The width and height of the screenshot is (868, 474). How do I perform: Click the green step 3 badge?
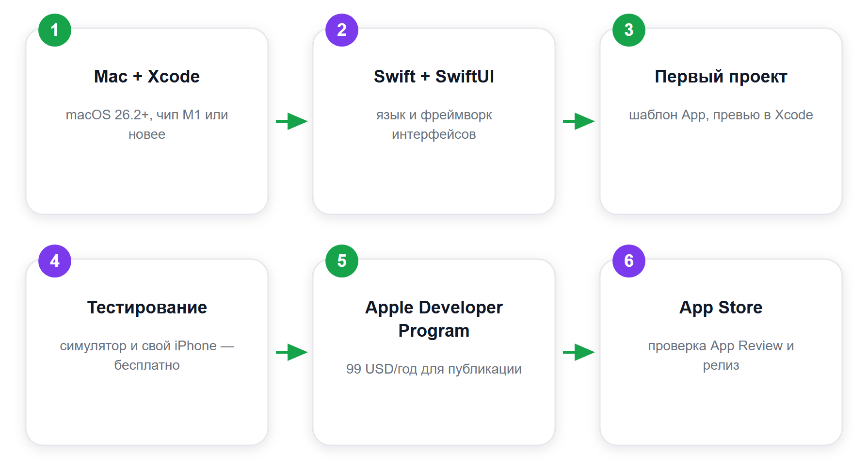[x=629, y=30]
